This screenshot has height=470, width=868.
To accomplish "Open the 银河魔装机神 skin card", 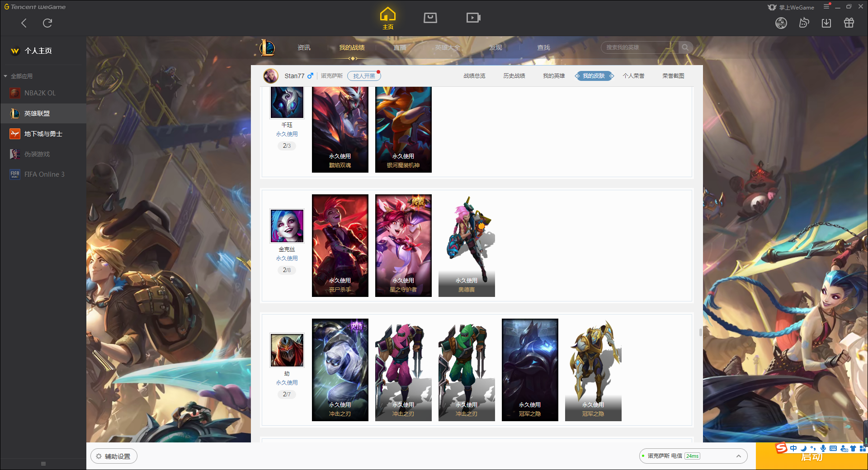I will (403, 130).
